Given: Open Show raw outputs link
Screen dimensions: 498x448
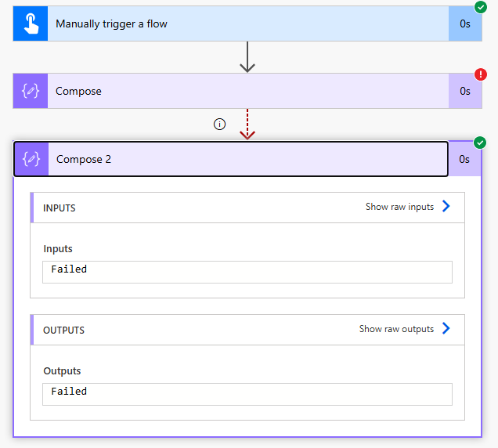Looking at the screenshot, I should pos(396,329).
